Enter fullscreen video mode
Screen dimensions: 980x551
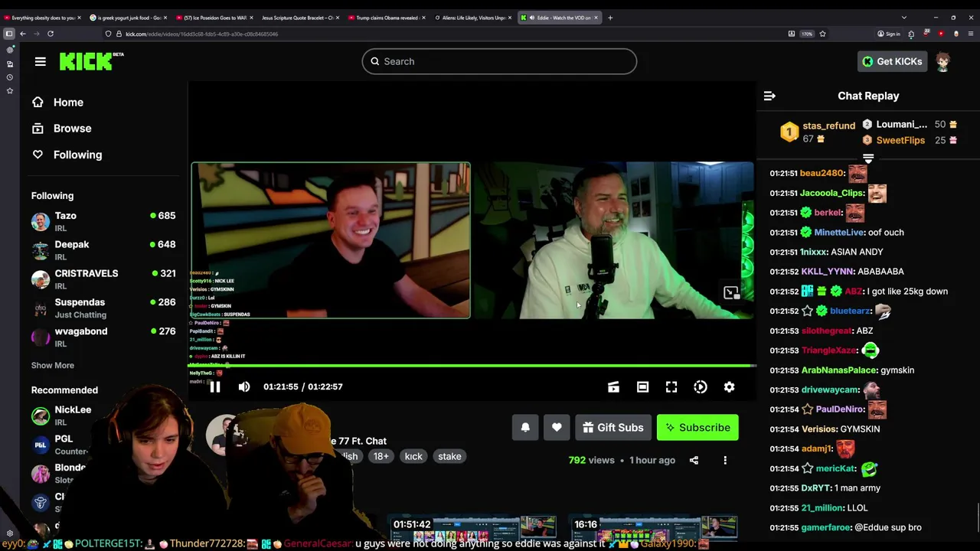click(x=671, y=387)
